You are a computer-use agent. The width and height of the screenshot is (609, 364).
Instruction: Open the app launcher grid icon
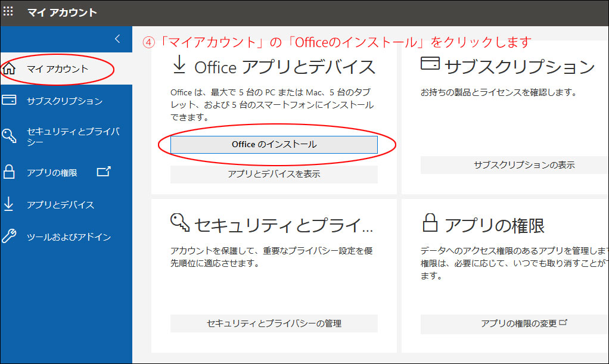tap(8, 11)
